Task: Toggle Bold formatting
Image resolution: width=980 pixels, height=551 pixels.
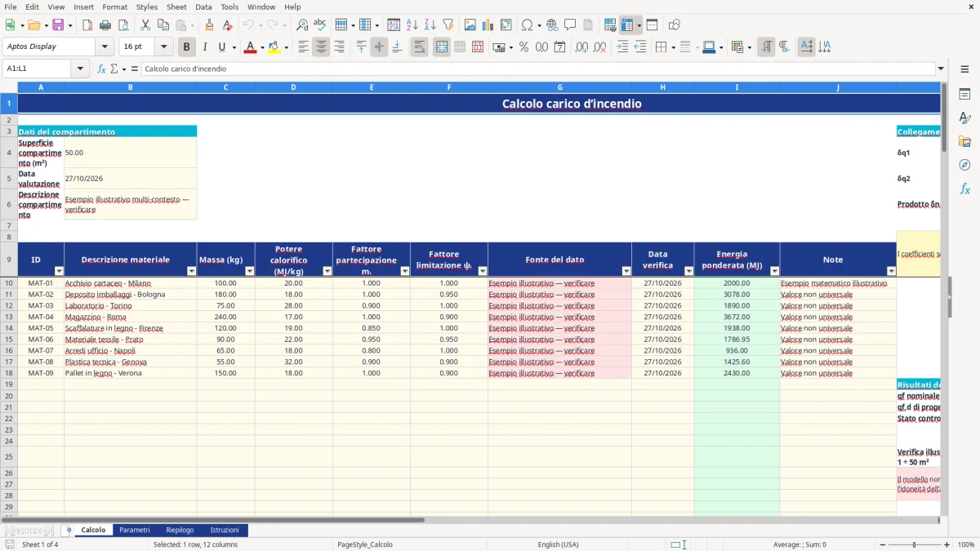Action: tap(187, 47)
